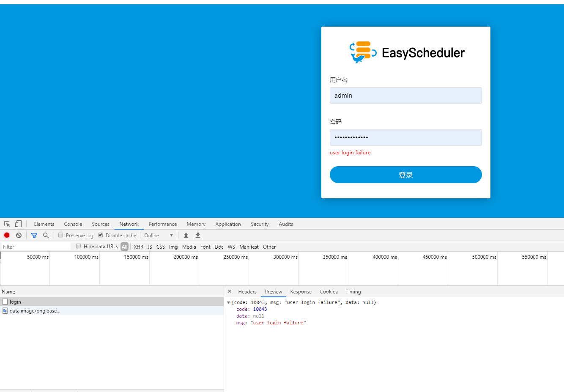
Task: Filter requests by Other
Action: [x=269, y=247]
